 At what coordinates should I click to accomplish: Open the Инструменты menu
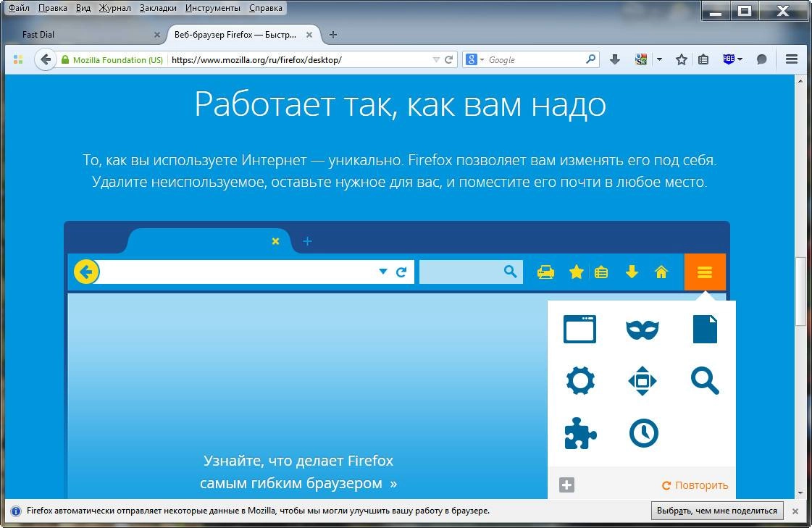[x=212, y=8]
